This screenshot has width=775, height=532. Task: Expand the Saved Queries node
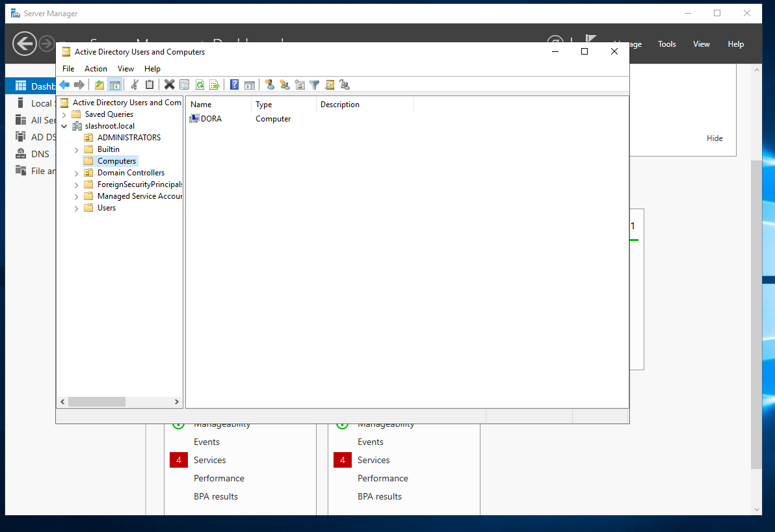(64, 114)
